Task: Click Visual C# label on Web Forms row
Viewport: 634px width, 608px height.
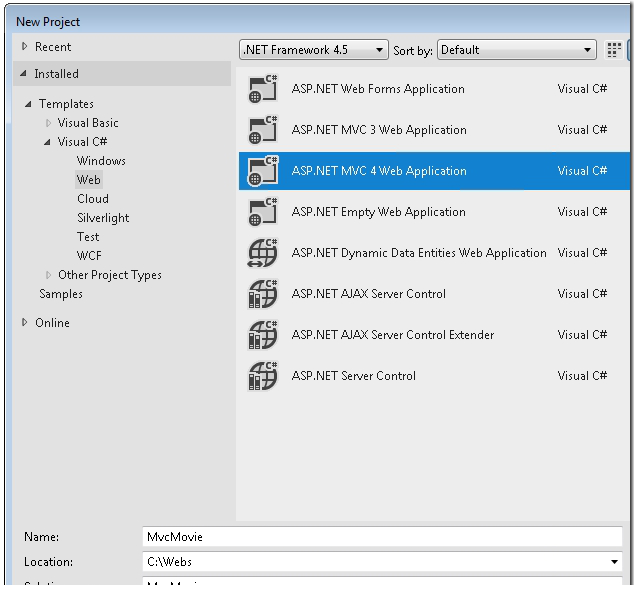Action: (582, 89)
